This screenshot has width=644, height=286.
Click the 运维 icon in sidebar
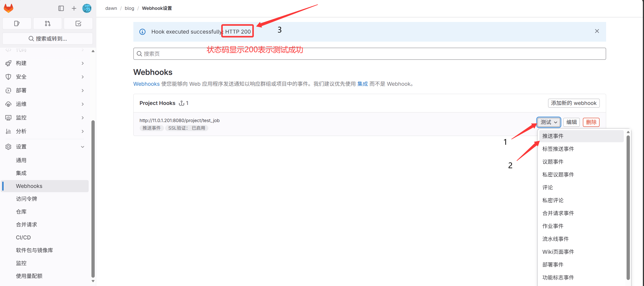point(8,104)
